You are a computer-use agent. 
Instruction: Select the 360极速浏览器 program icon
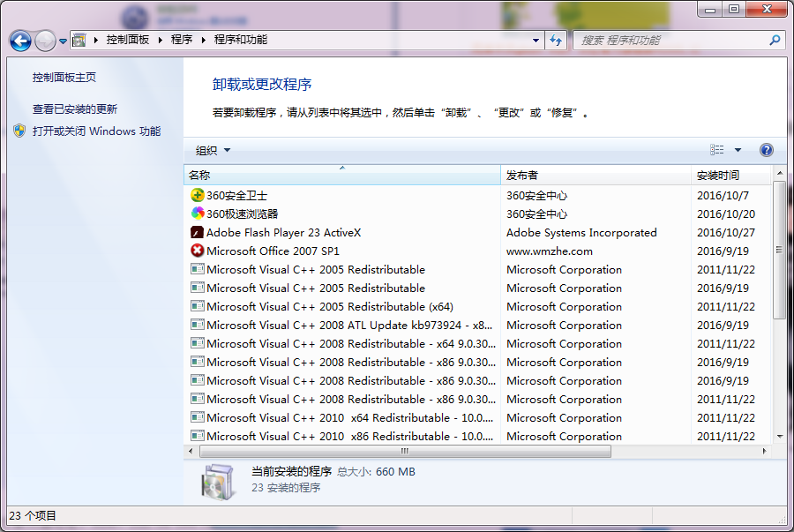(x=198, y=214)
